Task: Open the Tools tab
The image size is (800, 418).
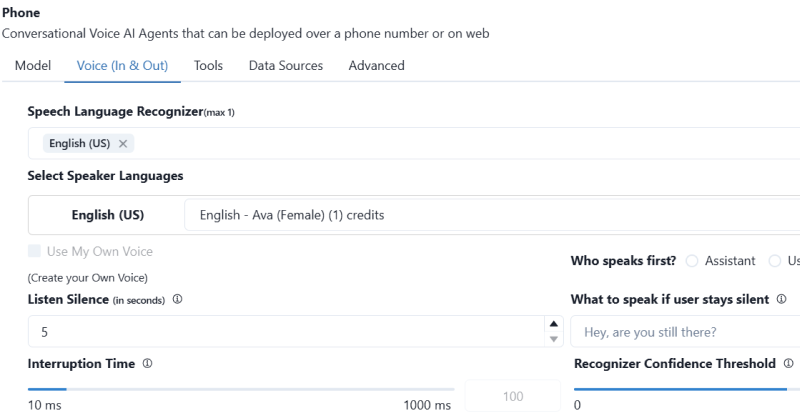Action: pyautogui.click(x=208, y=66)
